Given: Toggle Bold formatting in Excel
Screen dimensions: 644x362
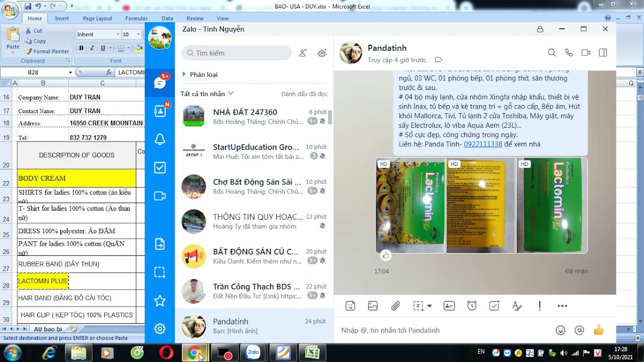Looking at the screenshot, I should coord(81,48).
